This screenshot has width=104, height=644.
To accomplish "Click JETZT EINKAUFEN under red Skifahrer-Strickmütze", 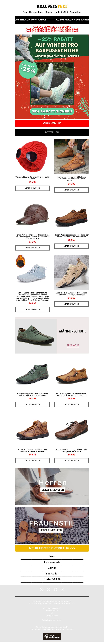I will point(32,188).
